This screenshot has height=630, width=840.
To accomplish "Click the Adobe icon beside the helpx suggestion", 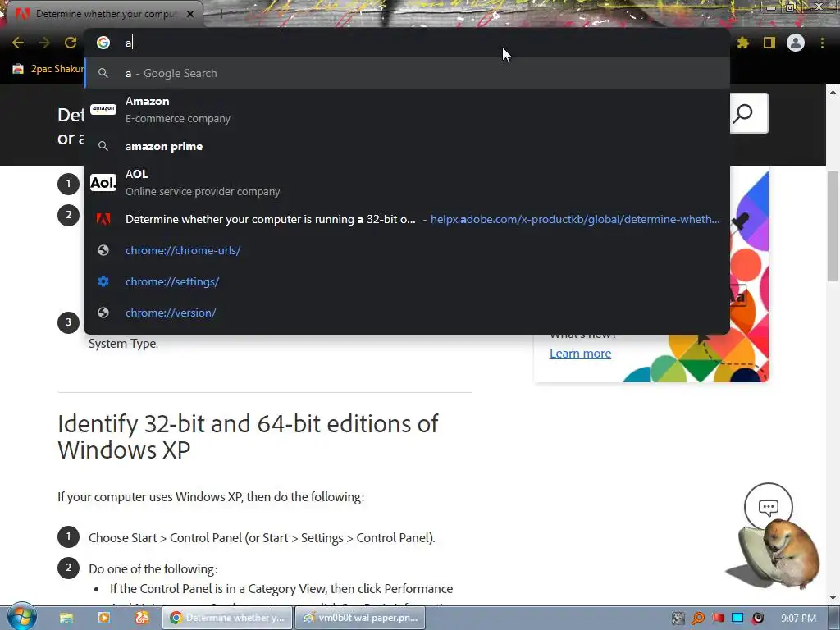I will 103,219.
